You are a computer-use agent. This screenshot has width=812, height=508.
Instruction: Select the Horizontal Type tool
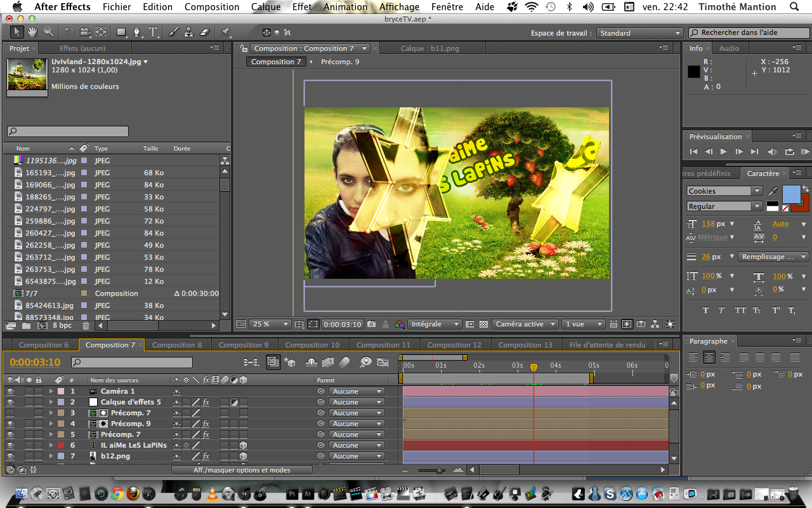pyautogui.click(x=153, y=32)
